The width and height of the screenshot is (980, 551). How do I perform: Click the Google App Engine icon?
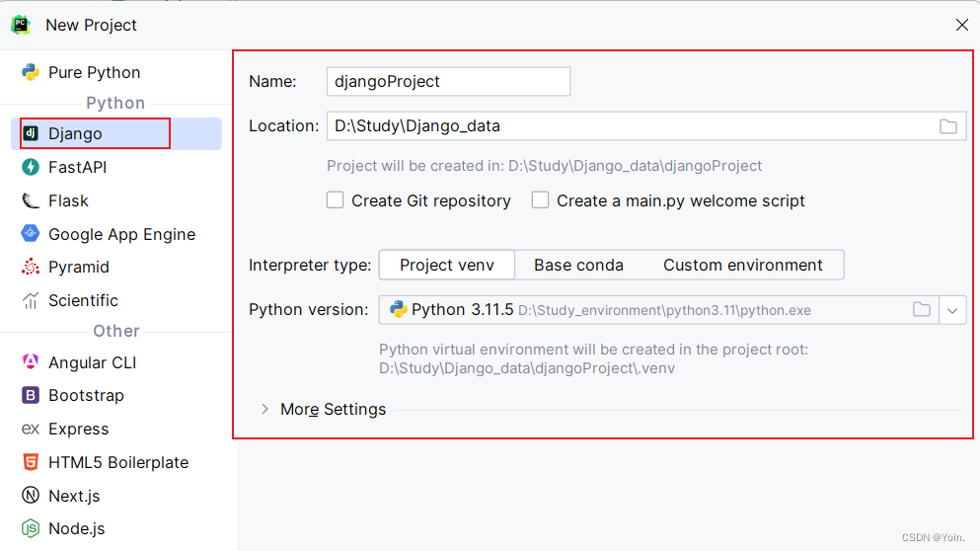click(x=30, y=234)
